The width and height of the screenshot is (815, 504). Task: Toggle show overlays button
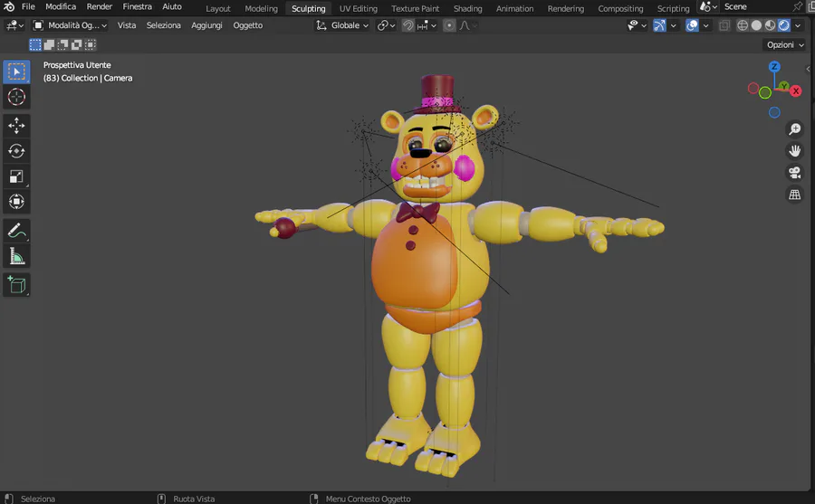693,25
